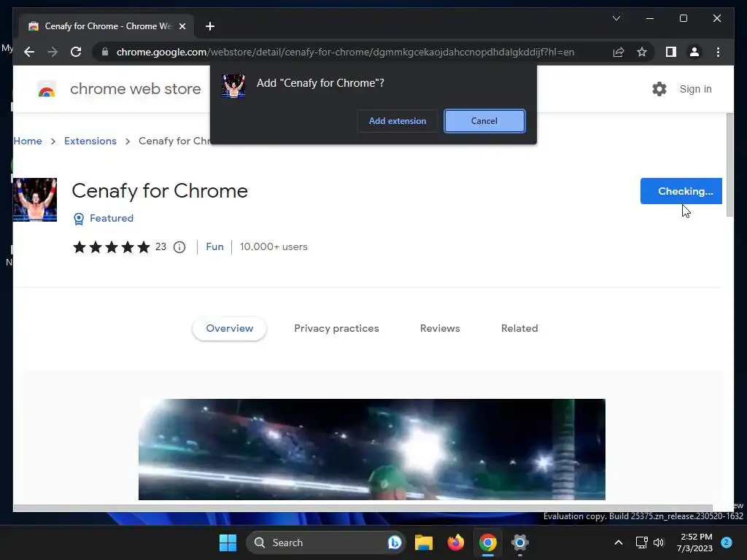Screen dimensions: 747x560
Task: Click the Featured badge icon
Action: coord(79,219)
